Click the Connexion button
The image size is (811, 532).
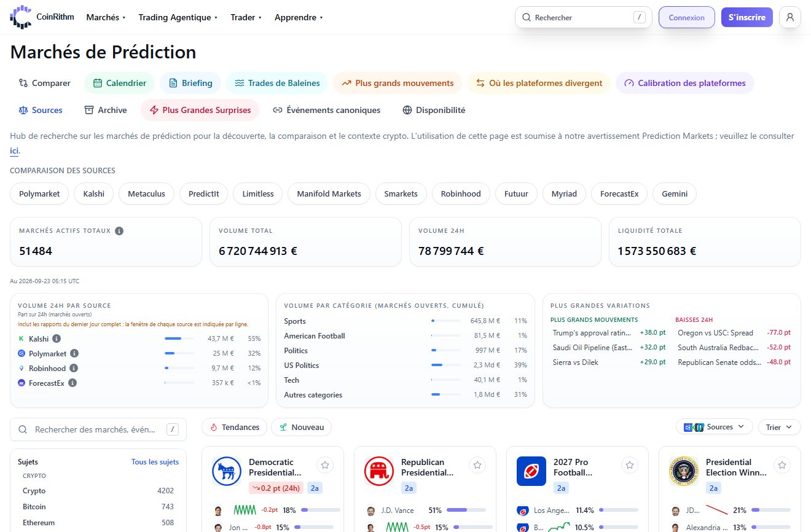687,17
